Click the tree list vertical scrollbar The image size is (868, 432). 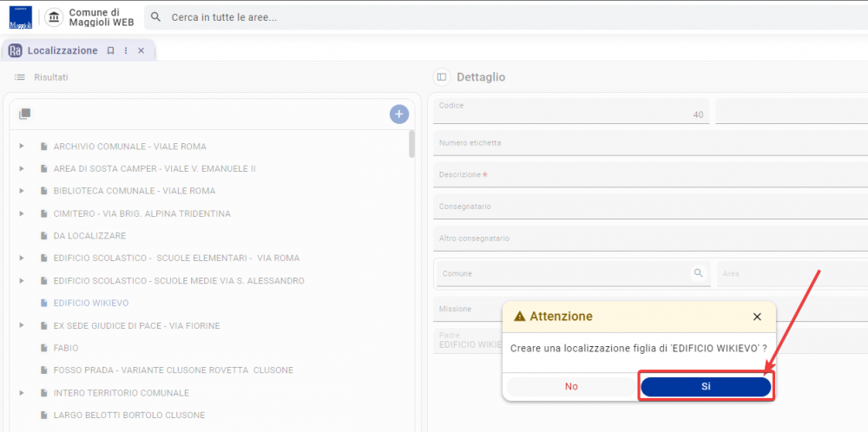point(411,144)
